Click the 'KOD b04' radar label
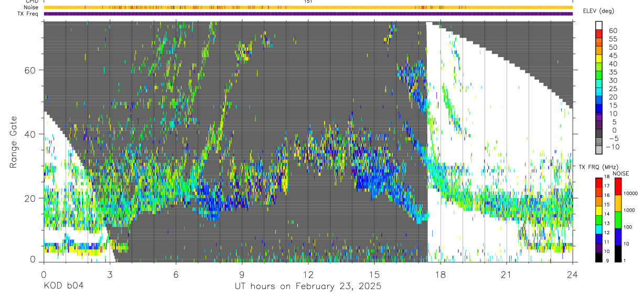This screenshot has width=644, height=297. 63,286
